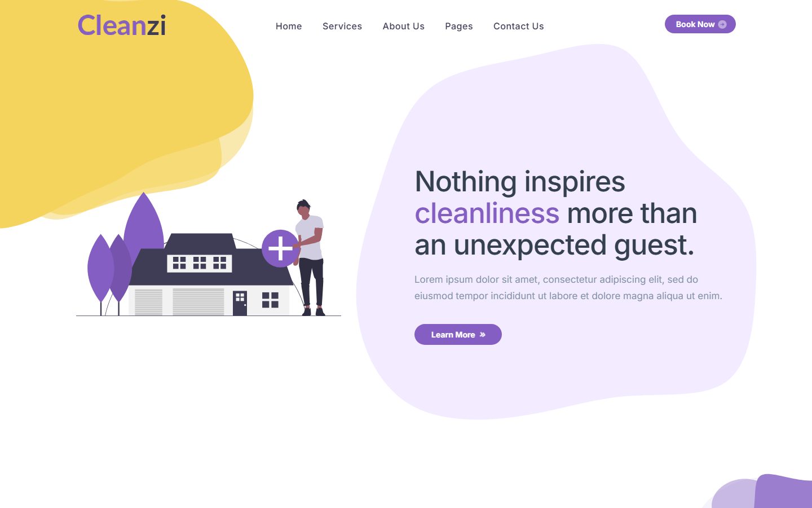Go to the About Us page
Image resolution: width=812 pixels, height=508 pixels.
(404, 26)
